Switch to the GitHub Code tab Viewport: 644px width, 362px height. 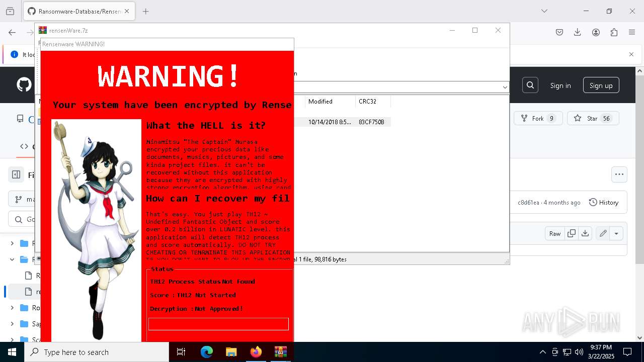click(x=27, y=147)
